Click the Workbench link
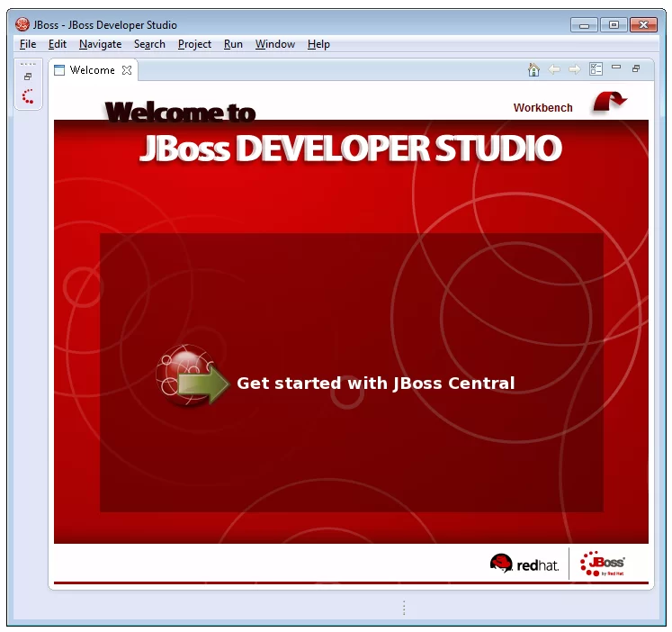 click(x=543, y=108)
